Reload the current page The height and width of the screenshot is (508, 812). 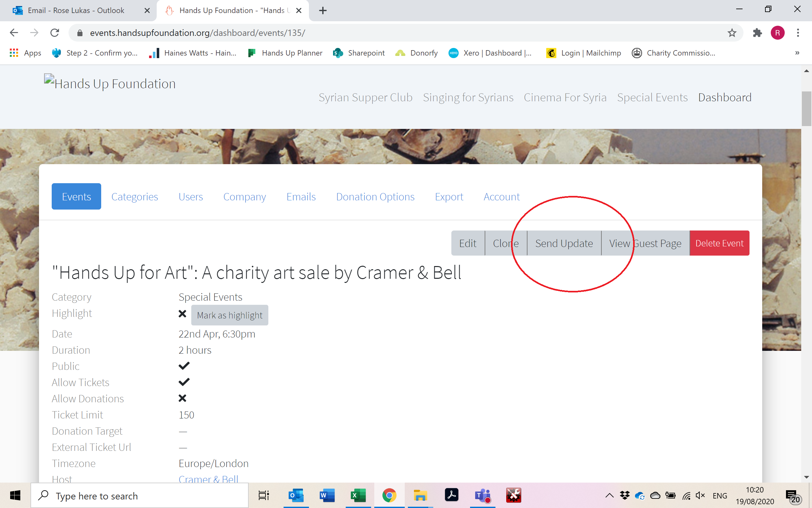pos(55,33)
